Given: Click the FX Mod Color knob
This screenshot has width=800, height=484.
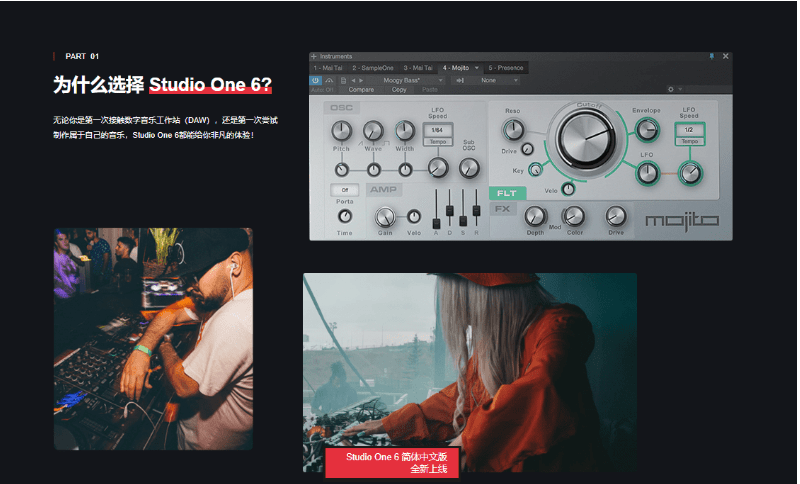Looking at the screenshot, I should [x=574, y=217].
